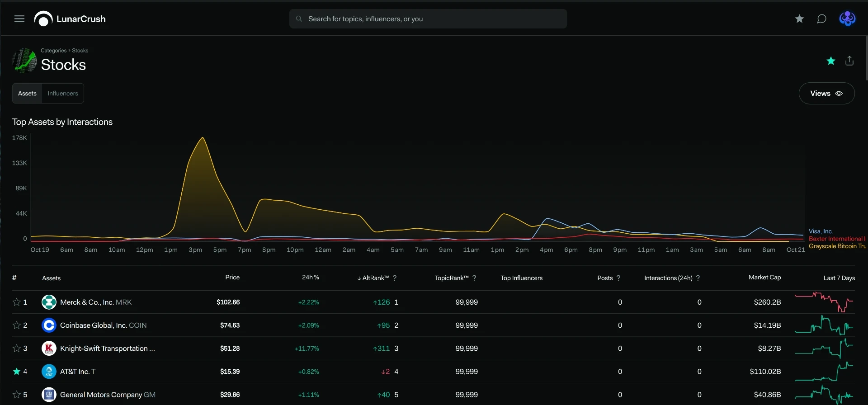Sort table by AltRank column
The image size is (868, 405).
[373, 278]
